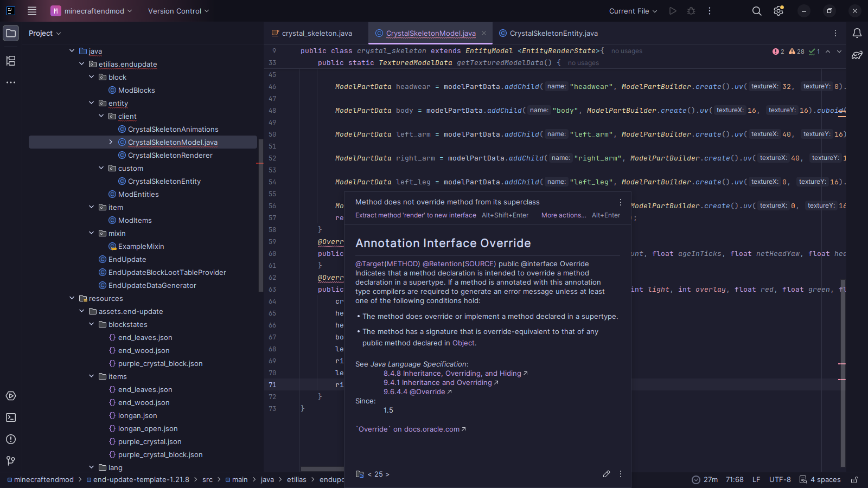Toggle the read-only lock icon in status bar
This screenshot has height=488, width=868.
click(854, 480)
